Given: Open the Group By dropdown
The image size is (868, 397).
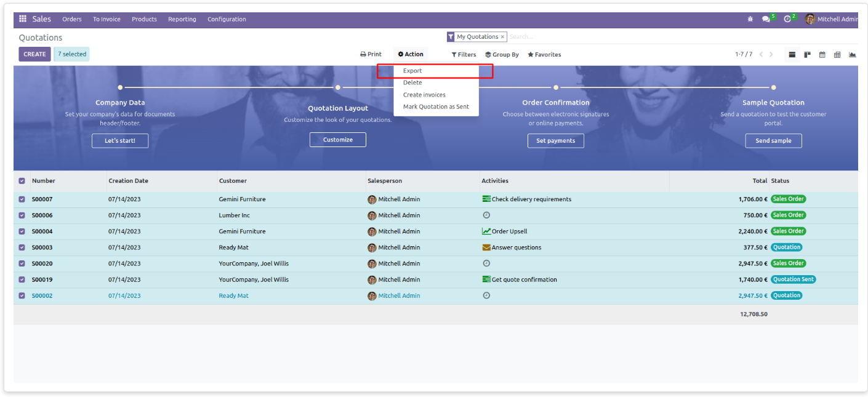Looking at the screenshot, I should [x=502, y=55].
